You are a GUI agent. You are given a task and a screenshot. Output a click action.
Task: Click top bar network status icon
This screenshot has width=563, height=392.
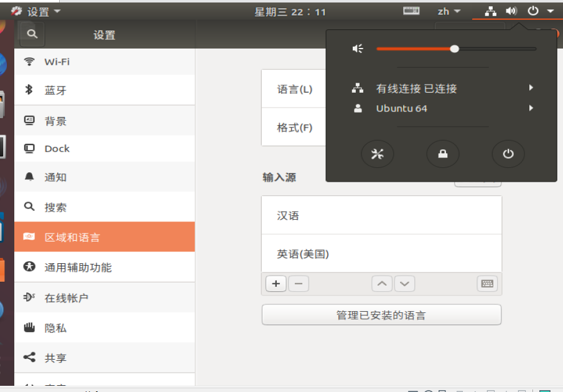(490, 11)
